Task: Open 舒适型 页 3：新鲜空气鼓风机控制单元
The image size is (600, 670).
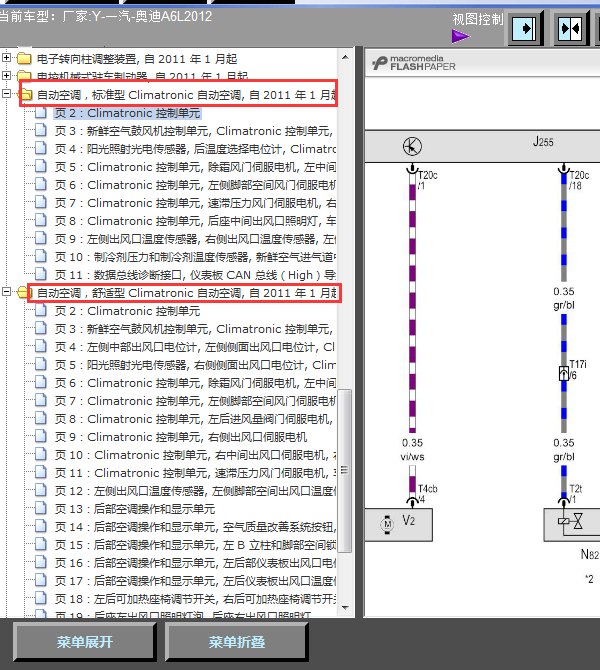Action: tap(194, 329)
